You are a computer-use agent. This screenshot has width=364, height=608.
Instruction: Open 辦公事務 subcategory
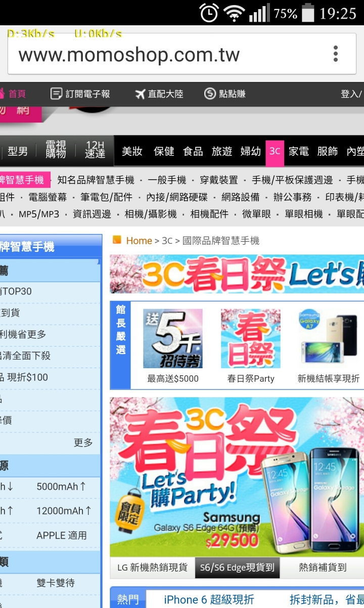click(293, 197)
